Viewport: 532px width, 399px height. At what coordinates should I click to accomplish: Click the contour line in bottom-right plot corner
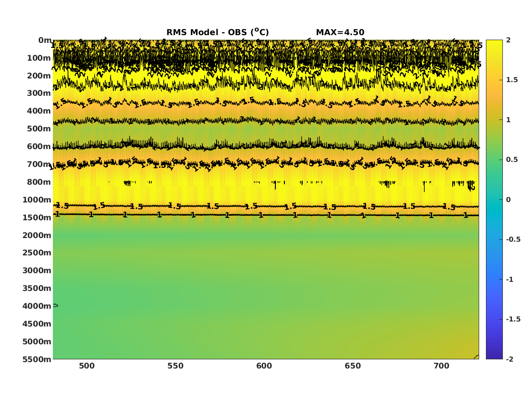(x=476, y=357)
